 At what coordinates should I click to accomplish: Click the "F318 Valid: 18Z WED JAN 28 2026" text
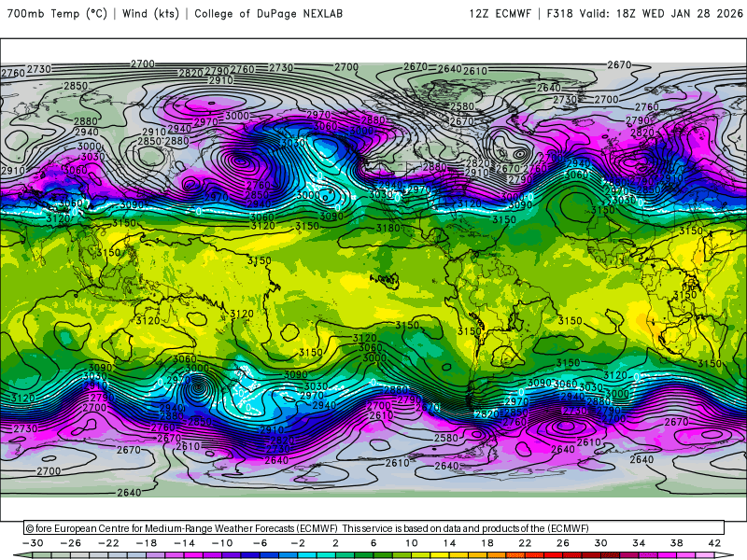644,13
